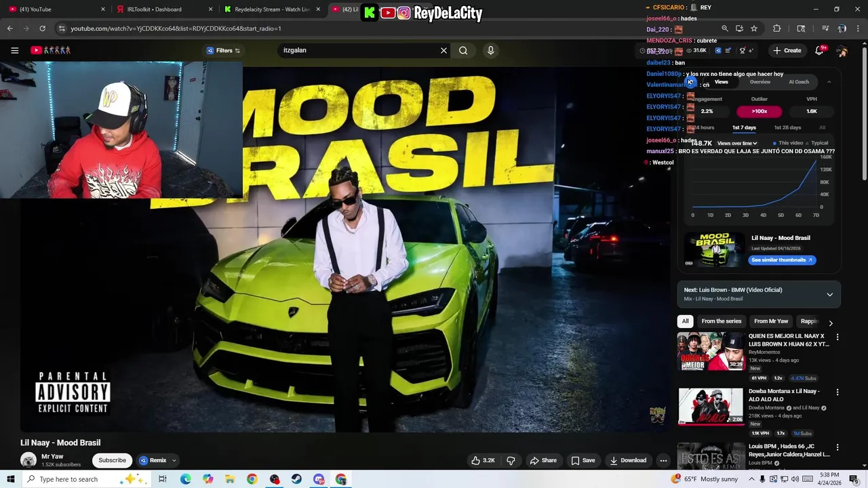Open Dowba Montana x Lil Naay - ALO ALO ALO video
Screen dimensions: 868x488
[711, 406]
